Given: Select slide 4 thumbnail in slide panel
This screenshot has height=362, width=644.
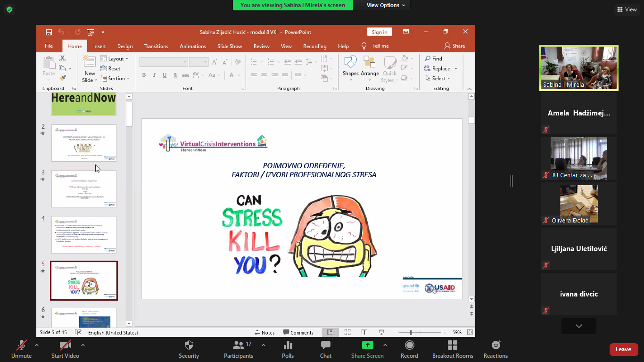Looking at the screenshot, I should (84, 235).
